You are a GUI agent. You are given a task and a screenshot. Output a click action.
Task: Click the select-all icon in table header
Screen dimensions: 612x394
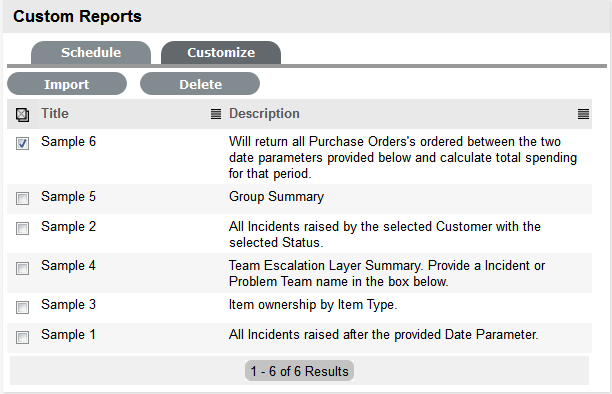click(x=22, y=115)
